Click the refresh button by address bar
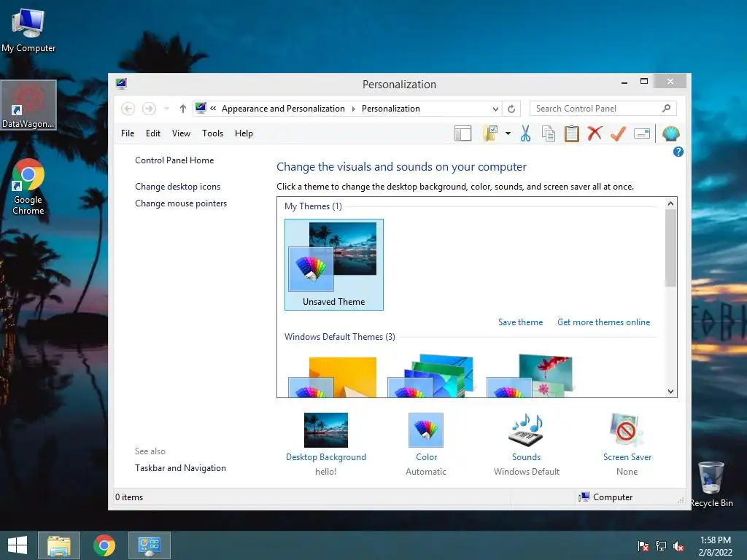The image size is (747, 560). point(511,109)
